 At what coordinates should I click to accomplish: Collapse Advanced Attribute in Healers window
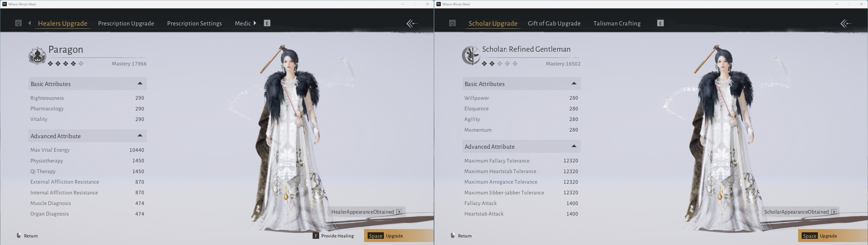click(x=140, y=136)
